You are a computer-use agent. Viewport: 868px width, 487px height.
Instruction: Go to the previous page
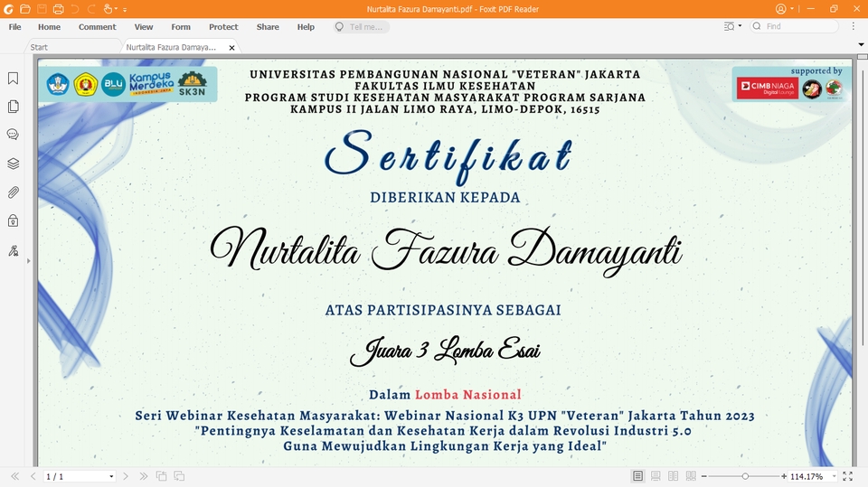[33, 476]
